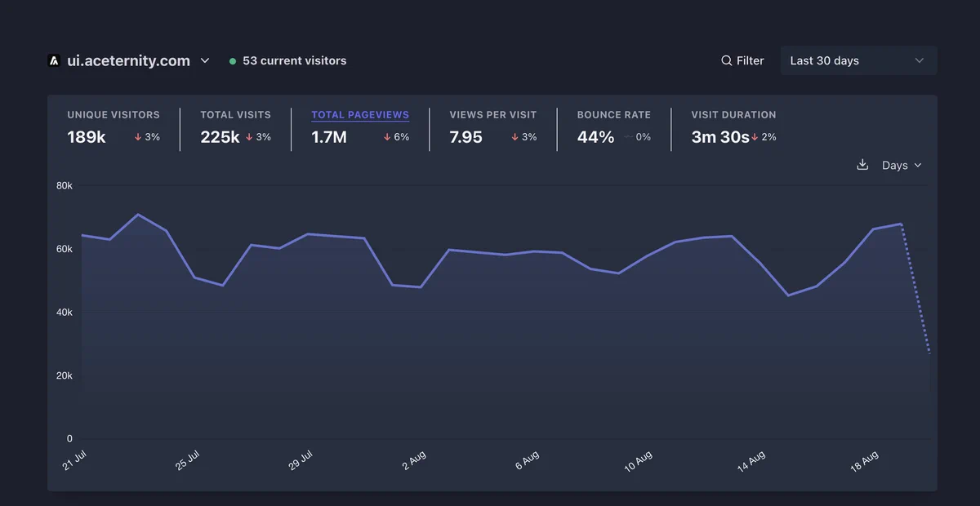
Task: Open the Days interval dropdown
Action: [902, 165]
